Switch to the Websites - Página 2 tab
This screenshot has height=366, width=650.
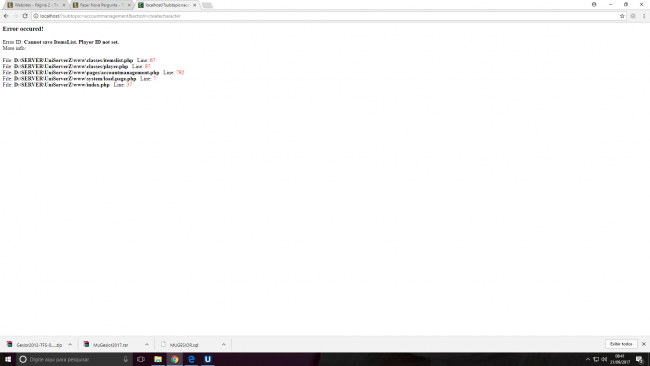[x=36, y=5]
